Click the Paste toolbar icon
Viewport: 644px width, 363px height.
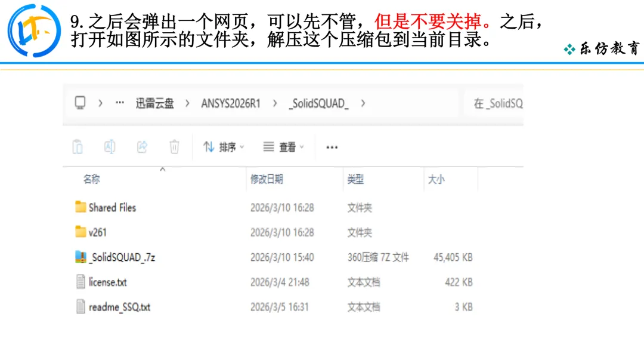click(78, 147)
